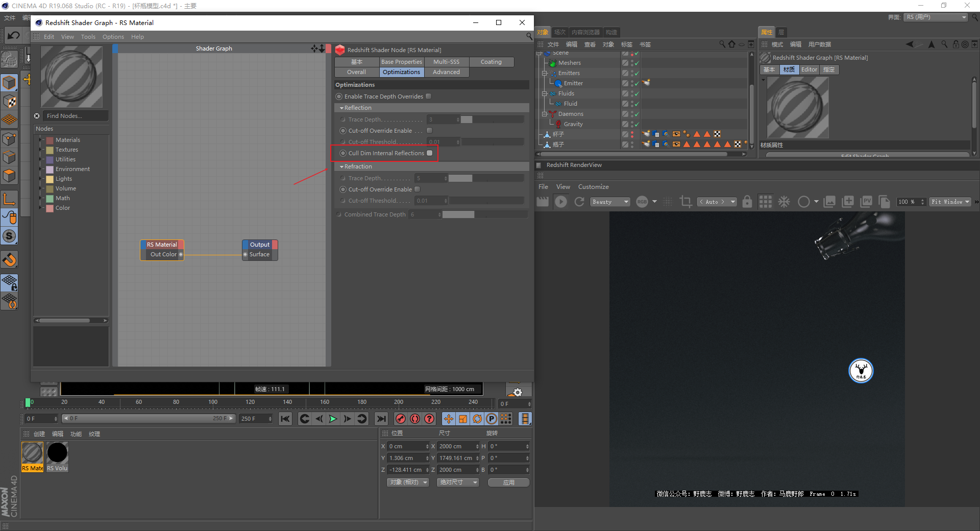Click the add snapshot plus icon
This screenshot has height=531, width=980.
(848, 202)
